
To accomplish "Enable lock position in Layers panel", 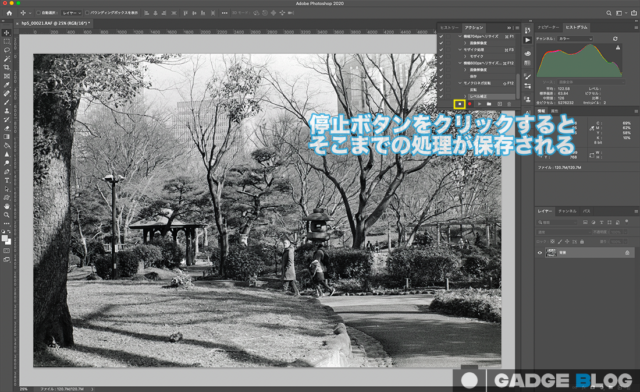I will click(x=567, y=242).
